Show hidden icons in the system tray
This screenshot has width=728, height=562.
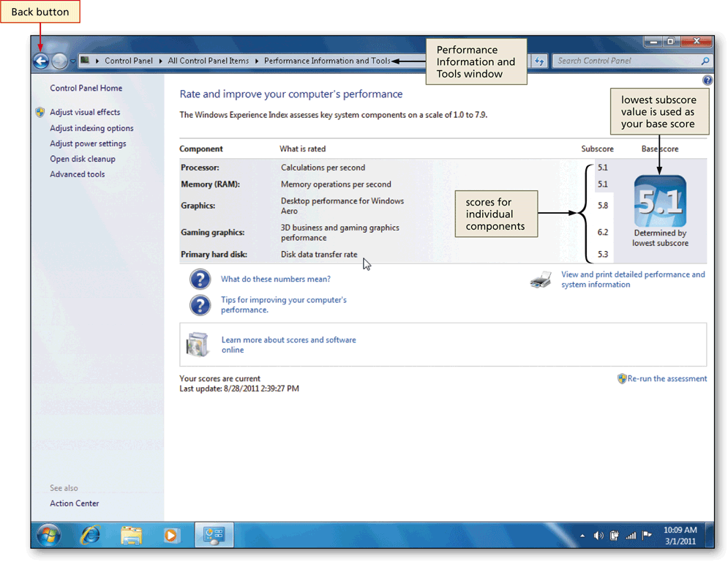(582, 536)
